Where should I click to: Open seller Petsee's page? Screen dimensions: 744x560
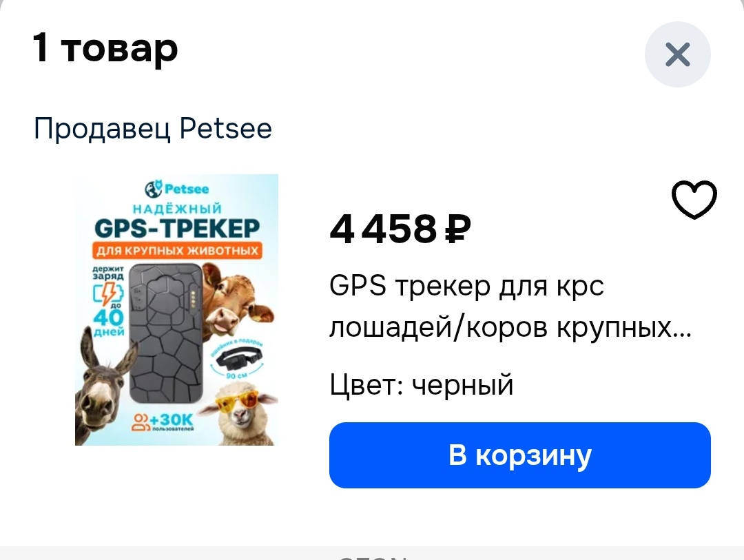pos(153,129)
